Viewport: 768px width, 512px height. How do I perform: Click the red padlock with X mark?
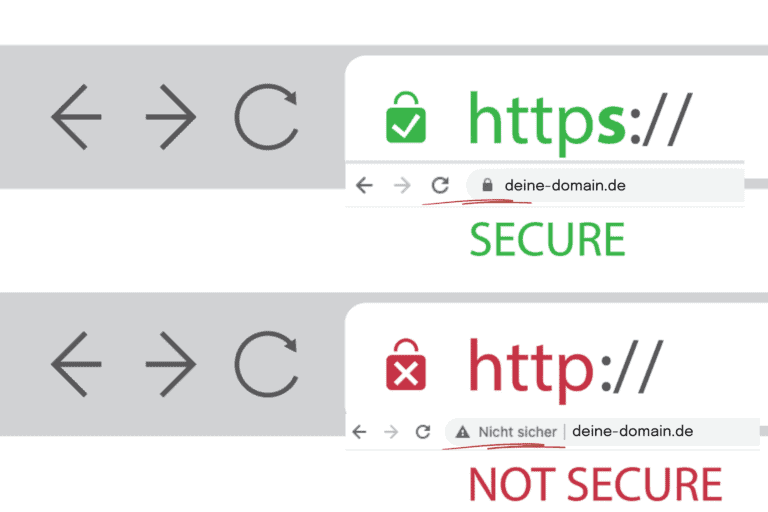coord(406,364)
